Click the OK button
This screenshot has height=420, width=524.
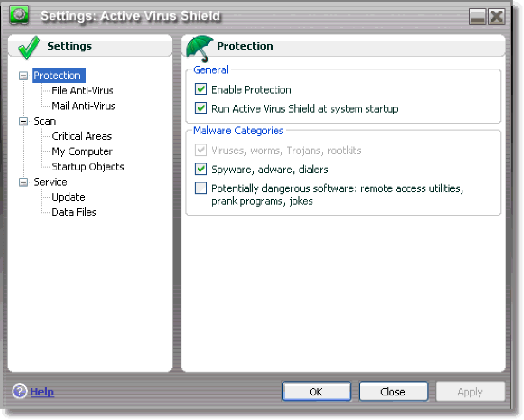pos(316,392)
